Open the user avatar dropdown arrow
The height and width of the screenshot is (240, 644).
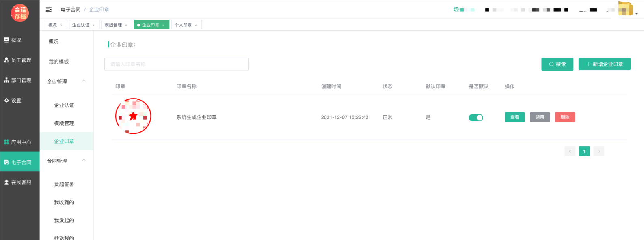(x=636, y=13)
